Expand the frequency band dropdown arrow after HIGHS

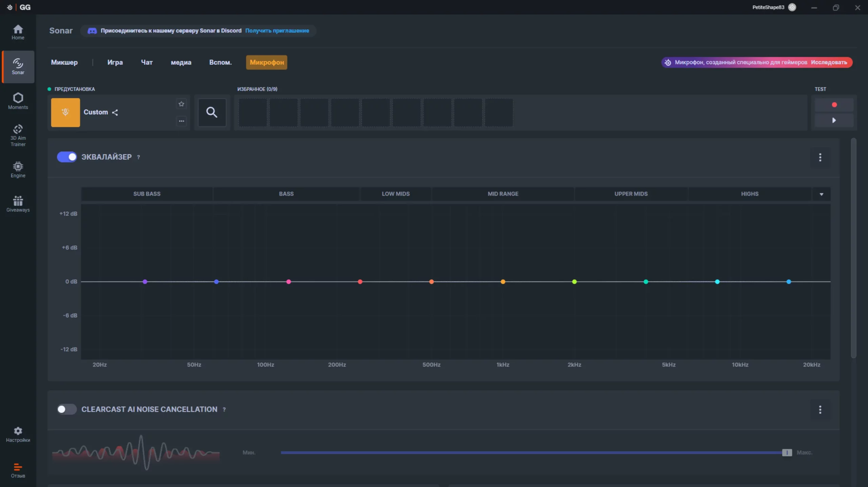pos(821,194)
